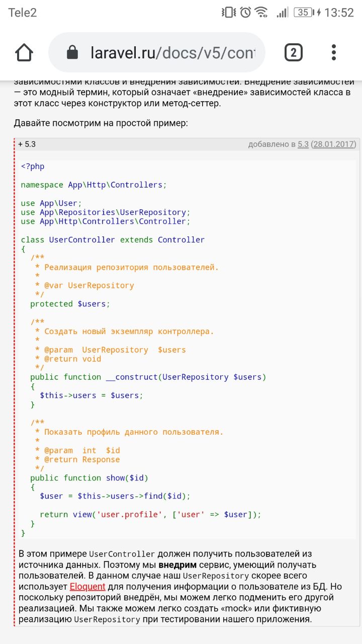Viewport: 362px width, 644px height.
Task: Tap the cellular signal bars icon
Action: click(x=282, y=13)
